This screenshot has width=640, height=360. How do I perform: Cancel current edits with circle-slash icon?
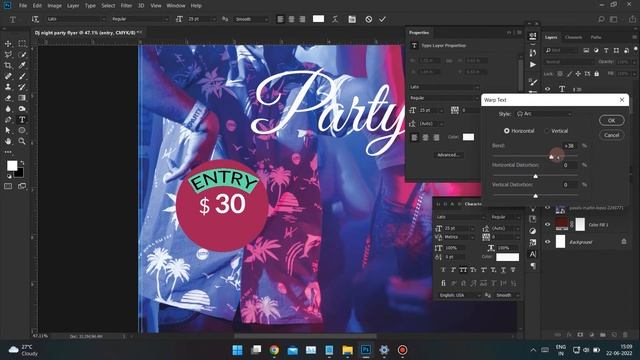[x=369, y=19]
